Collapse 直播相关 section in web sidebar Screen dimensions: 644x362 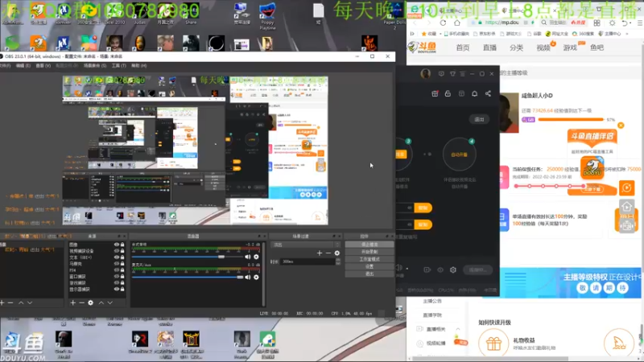[x=458, y=329]
